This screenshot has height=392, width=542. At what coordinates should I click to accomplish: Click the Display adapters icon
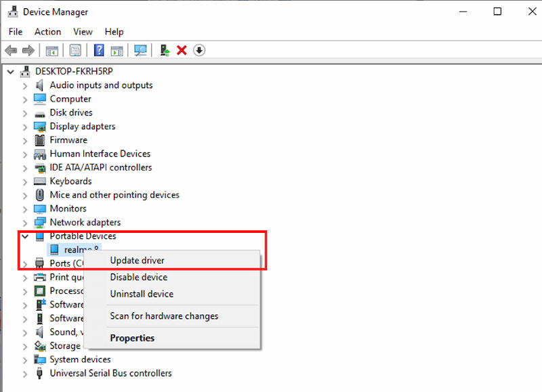click(40, 127)
